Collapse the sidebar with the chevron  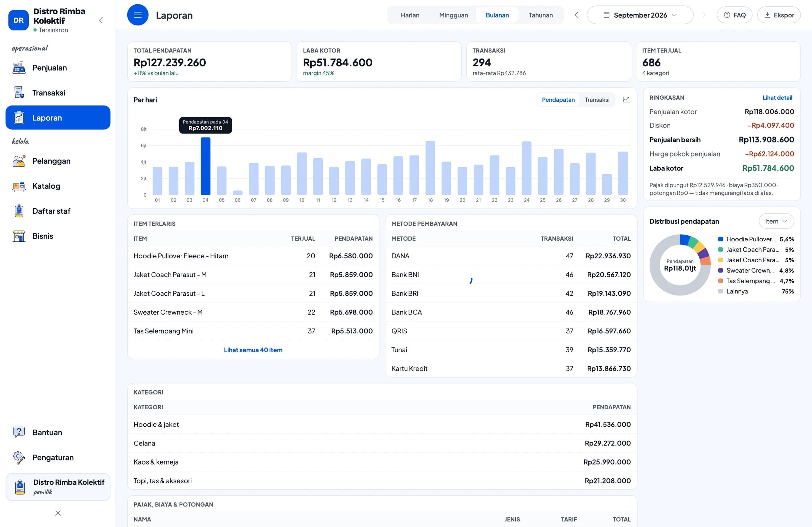click(101, 20)
